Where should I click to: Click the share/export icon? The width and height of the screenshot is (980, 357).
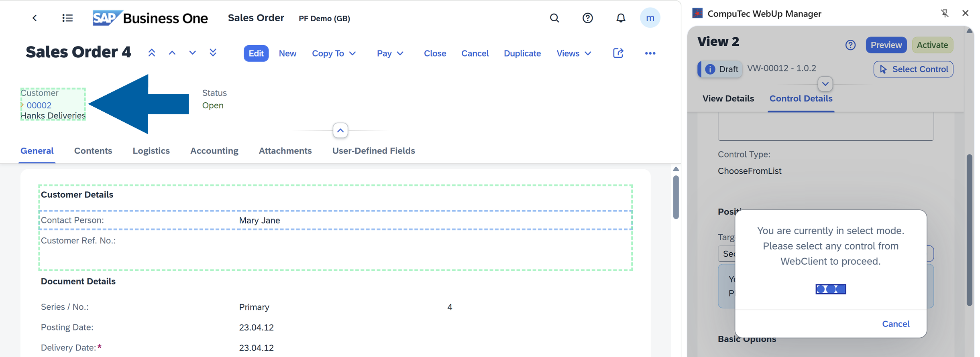point(618,53)
